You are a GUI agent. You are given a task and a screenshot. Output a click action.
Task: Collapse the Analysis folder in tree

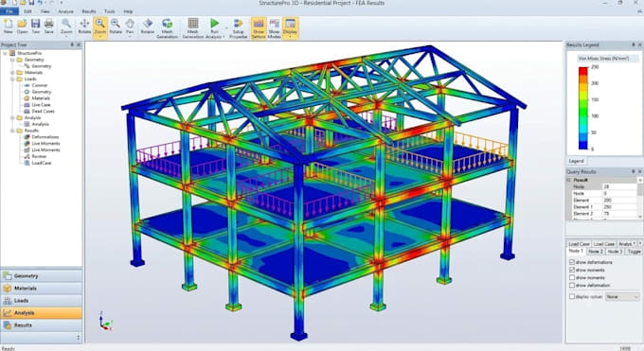[12, 118]
